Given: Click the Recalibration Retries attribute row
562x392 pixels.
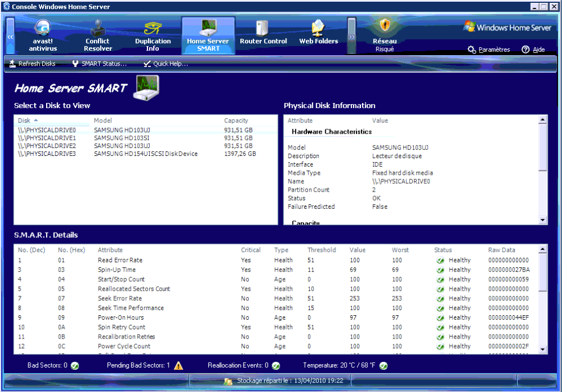Looking at the screenshot, I should [x=276, y=336].
